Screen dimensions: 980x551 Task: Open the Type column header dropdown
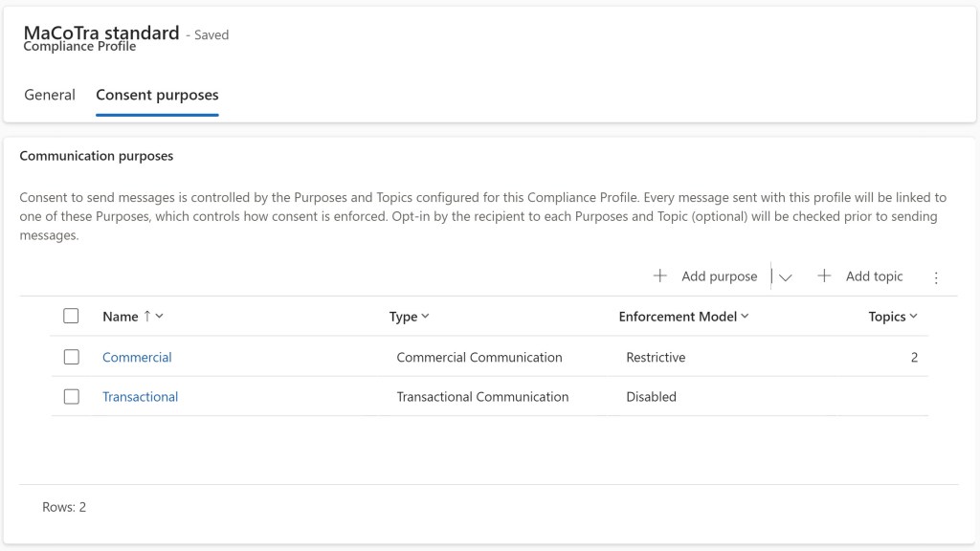pos(425,316)
